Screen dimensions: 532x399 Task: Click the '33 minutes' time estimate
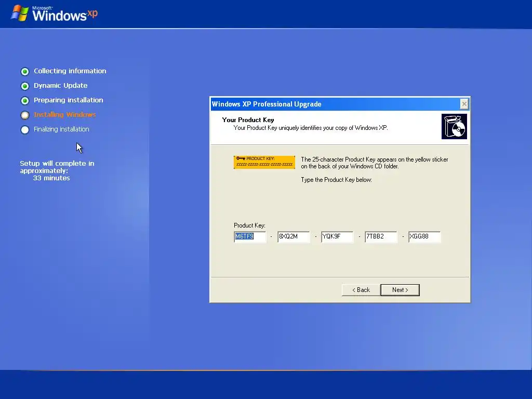pos(51,178)
